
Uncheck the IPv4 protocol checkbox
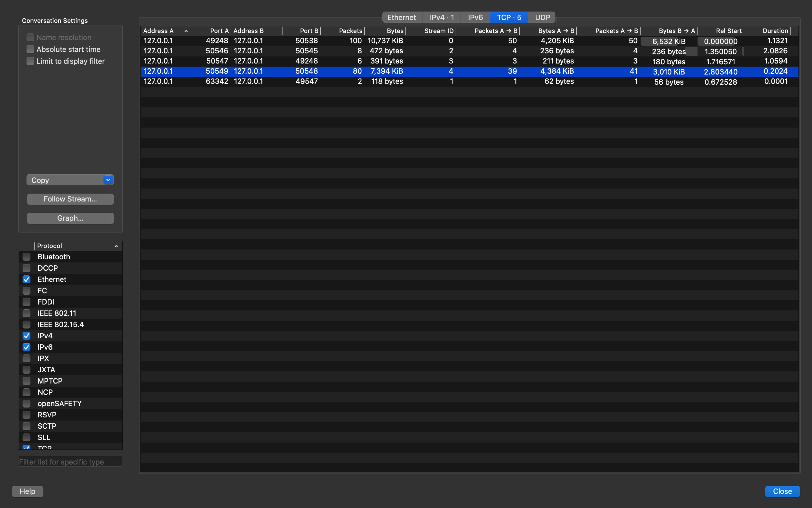click(27, 336)
